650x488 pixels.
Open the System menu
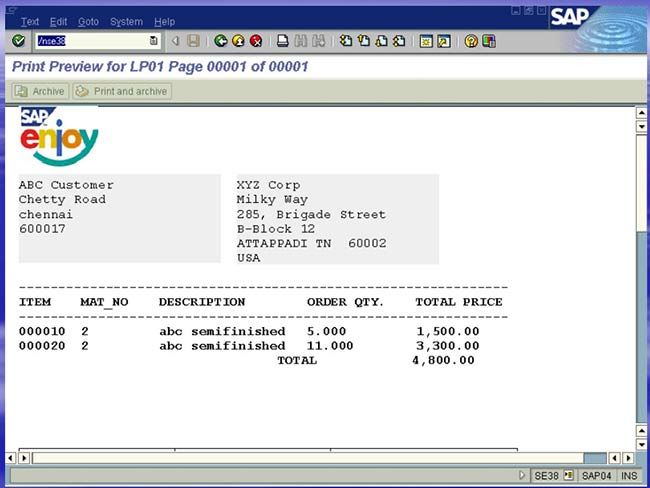126,22
